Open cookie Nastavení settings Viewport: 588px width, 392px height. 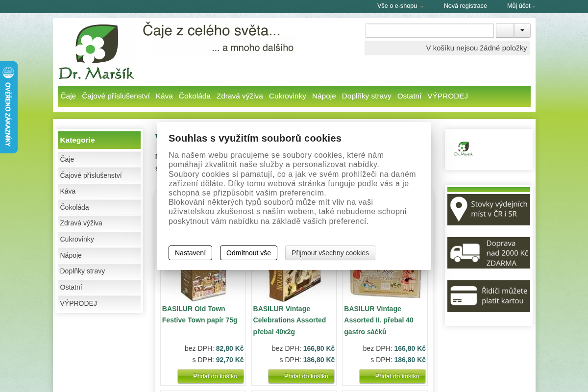pos(190,253)
